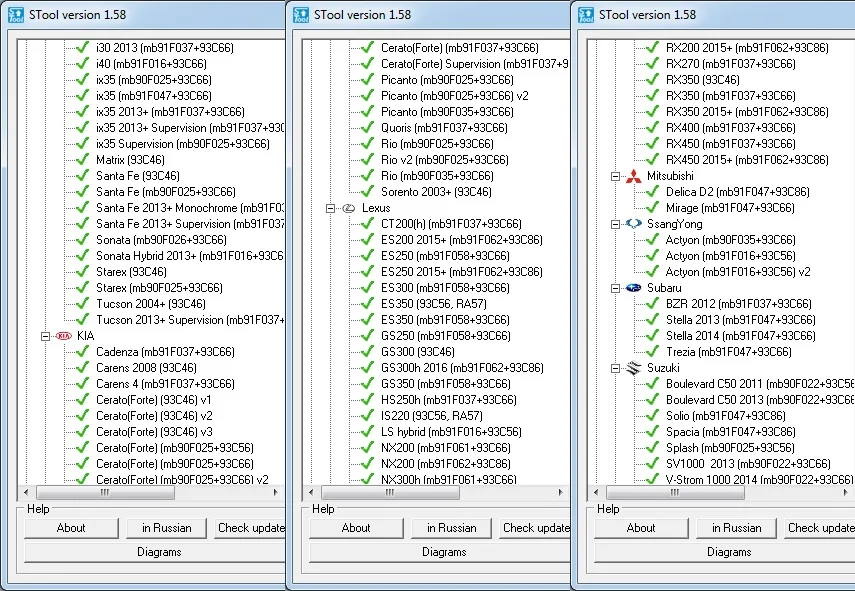Screen dimensions: 855x591
Task: Click middle window horizontal scrollbar thumb
Action: coord(390,492)
